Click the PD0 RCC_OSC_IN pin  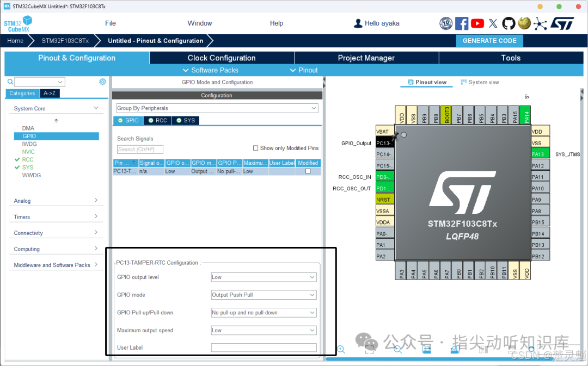click(385, 177)
